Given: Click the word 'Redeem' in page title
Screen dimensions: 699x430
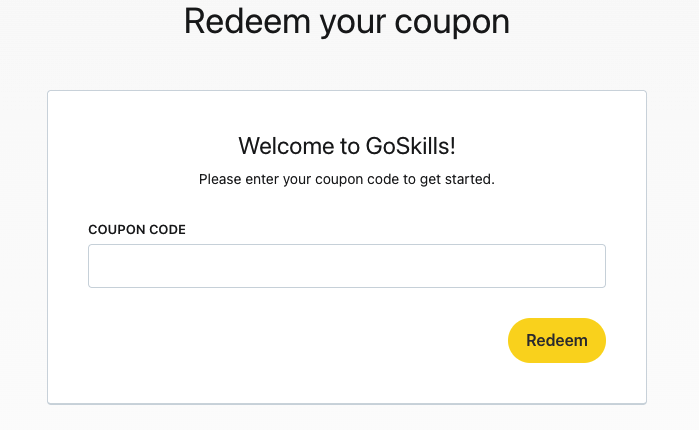Looking at the screenshot, I should tap(247, 21).
